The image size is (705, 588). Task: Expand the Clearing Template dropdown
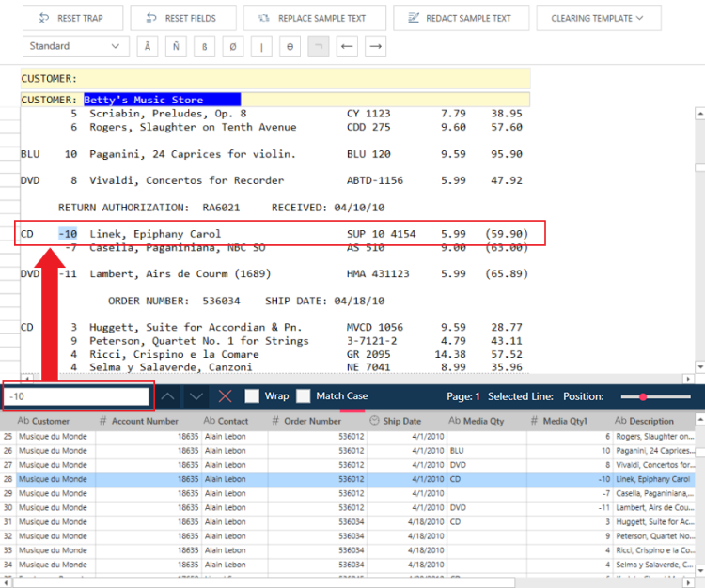click(x=598, y=18)
